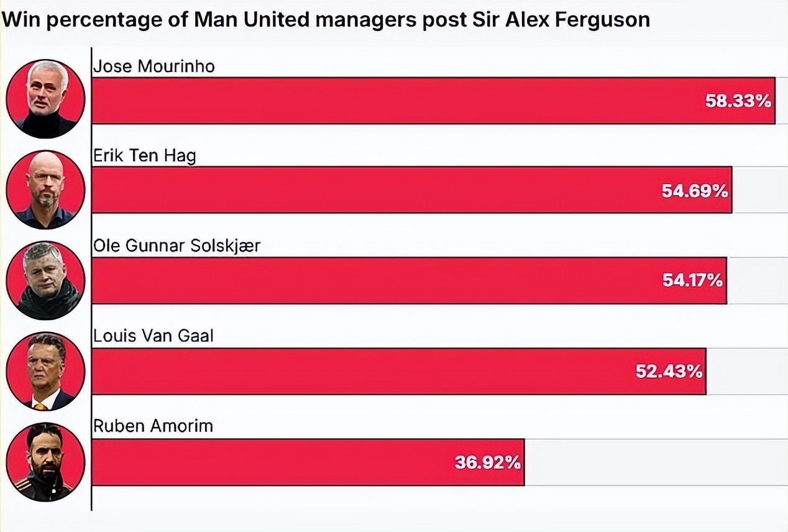Click the grey end section of Ten Hag's bar
The width and height of the screenshot is (788, 532).
click(x=759, y=190)
